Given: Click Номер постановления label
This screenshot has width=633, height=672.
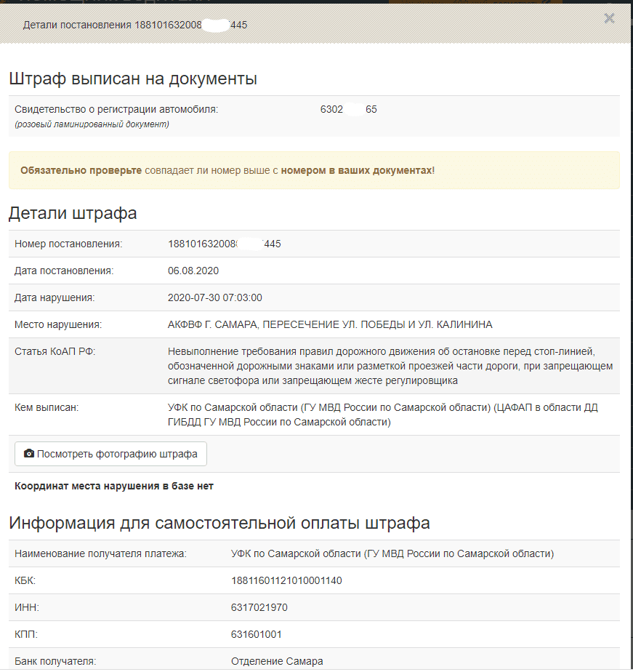Looking at the screenshot, I should [68, 244].
